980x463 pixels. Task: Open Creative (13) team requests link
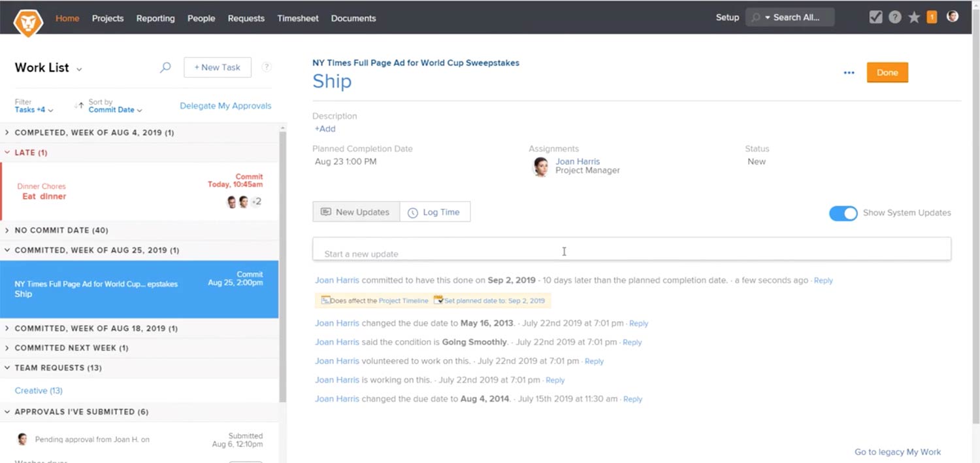click(x=39, y=390)
